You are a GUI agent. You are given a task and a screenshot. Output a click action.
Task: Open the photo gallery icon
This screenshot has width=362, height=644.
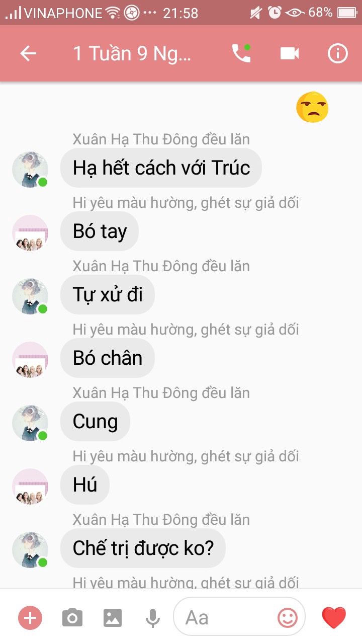113,617
